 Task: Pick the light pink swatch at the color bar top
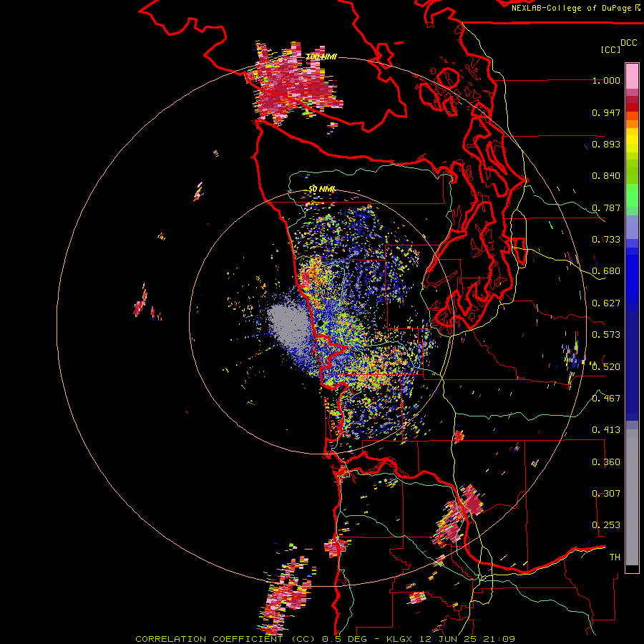click(632, 77)
